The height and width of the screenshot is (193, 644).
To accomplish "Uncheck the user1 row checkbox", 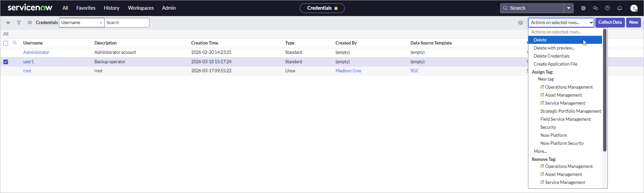I will click(6, 62).
